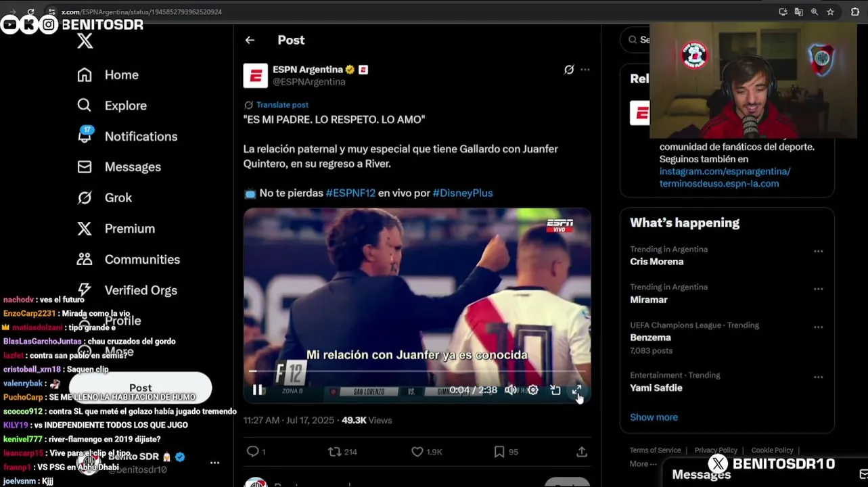Click the compose Post button

tap(141, 388)
